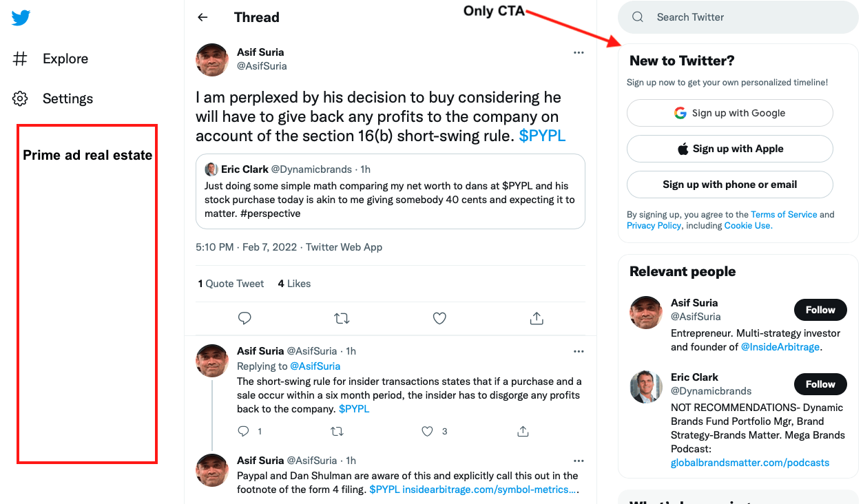The height and width of the screenshot is (504, 863).
Task: Open more options on the main tweet
Action: 579,52
